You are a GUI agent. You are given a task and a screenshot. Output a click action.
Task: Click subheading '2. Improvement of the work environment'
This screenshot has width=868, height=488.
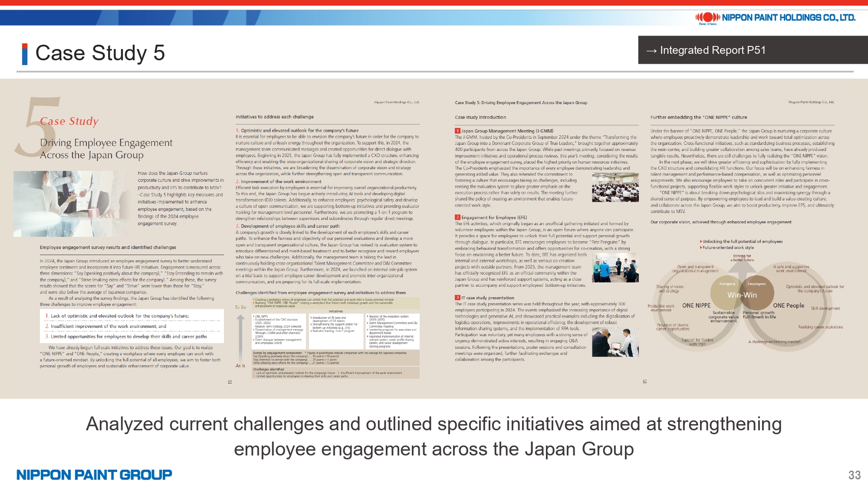[279, 182]
